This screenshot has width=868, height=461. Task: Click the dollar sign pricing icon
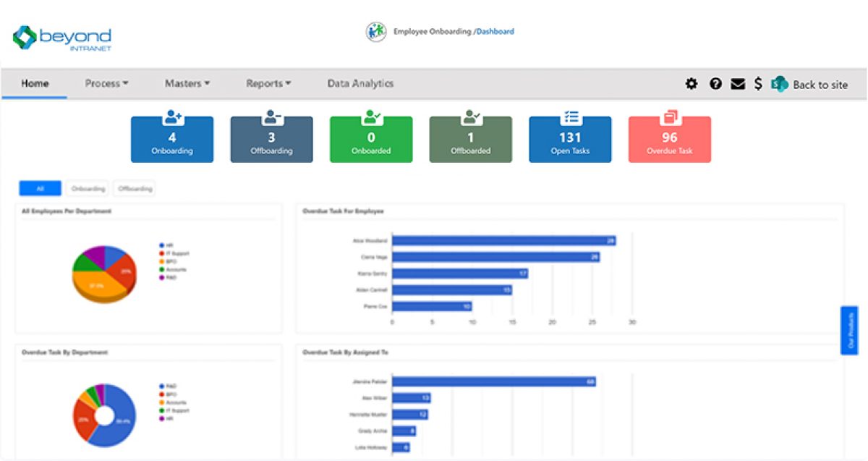click(758, 84)
